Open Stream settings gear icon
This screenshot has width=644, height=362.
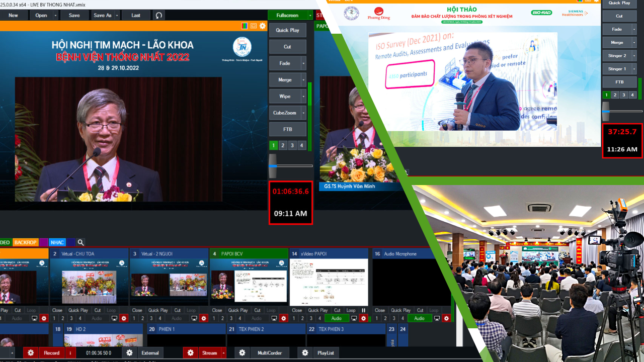click(190, 353)
